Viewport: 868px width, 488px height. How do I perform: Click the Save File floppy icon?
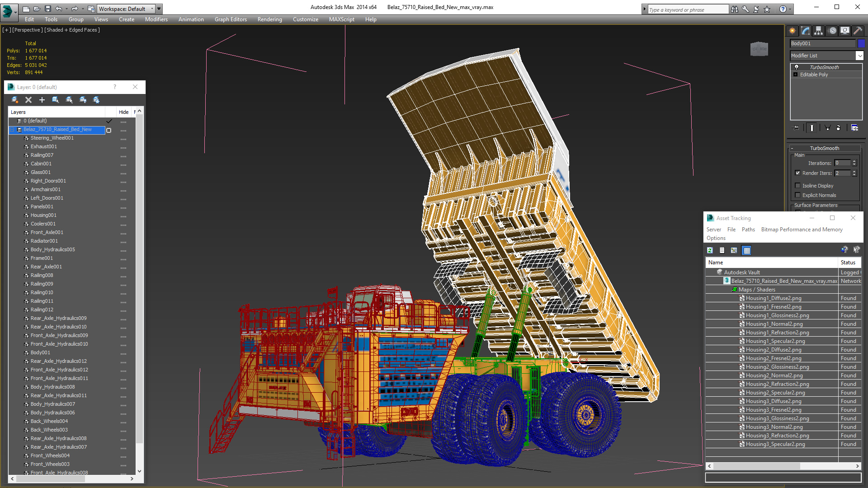click(47, 9)
